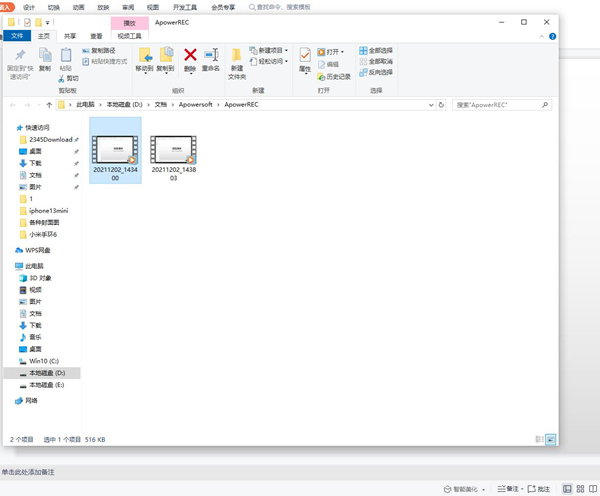Collapse the ribbon with the chevron arrow
600x496 pixels.
pos(541,36)
